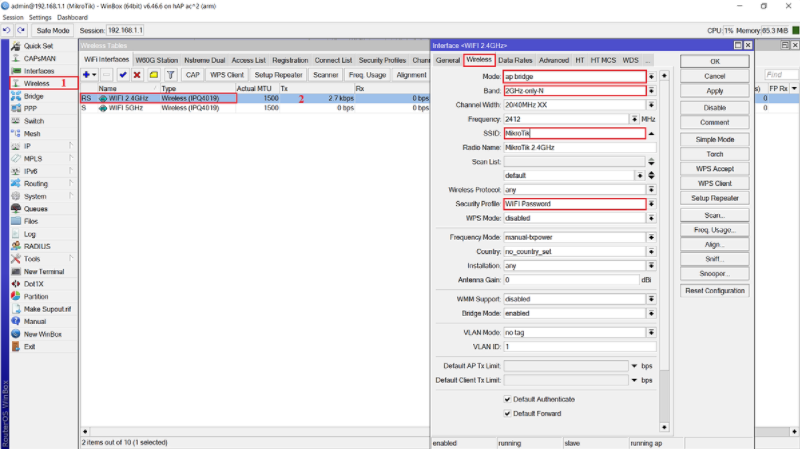The height and width of the screenshot is (449, 800).
Task: Click the red X Disable icon
Action: (x=137, y=75)
